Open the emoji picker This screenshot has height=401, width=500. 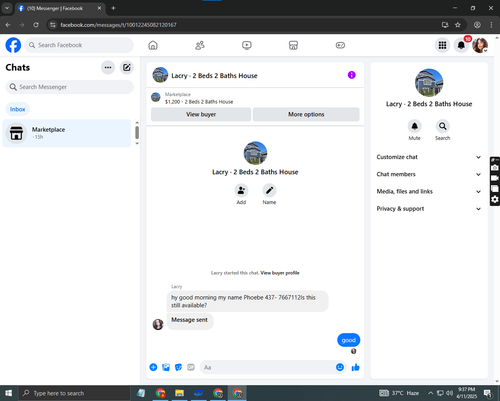(340, 367)
